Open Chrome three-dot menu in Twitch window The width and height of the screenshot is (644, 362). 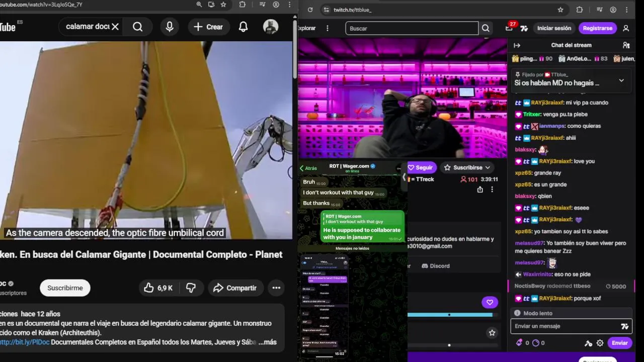coord(626,10)
